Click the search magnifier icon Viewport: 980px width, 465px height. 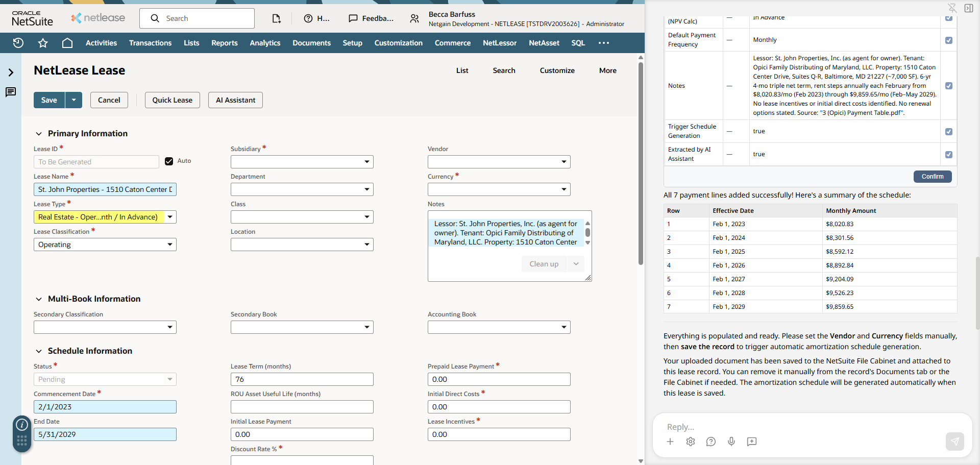pyautogui.click(x=155, y=18)
